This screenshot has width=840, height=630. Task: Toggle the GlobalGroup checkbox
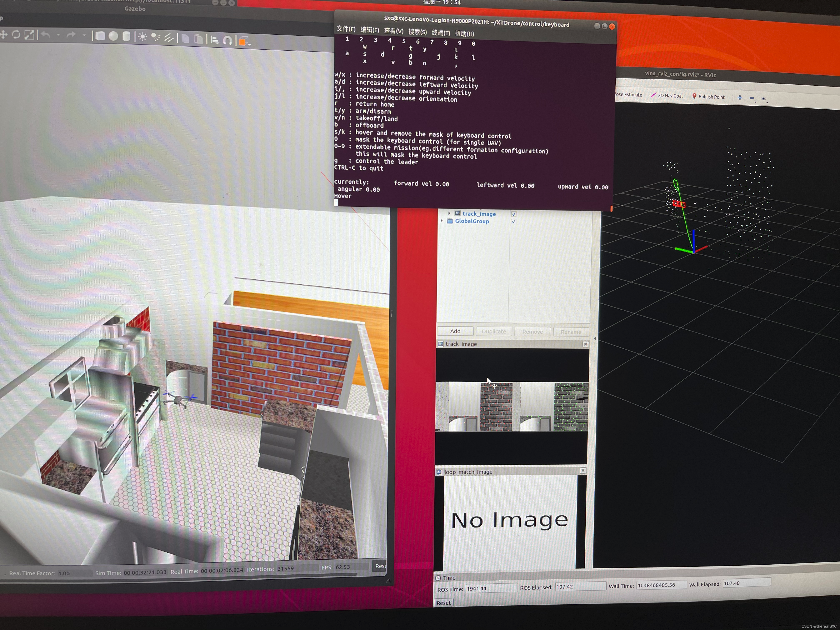pyautogui.click(x=514, y=221)
